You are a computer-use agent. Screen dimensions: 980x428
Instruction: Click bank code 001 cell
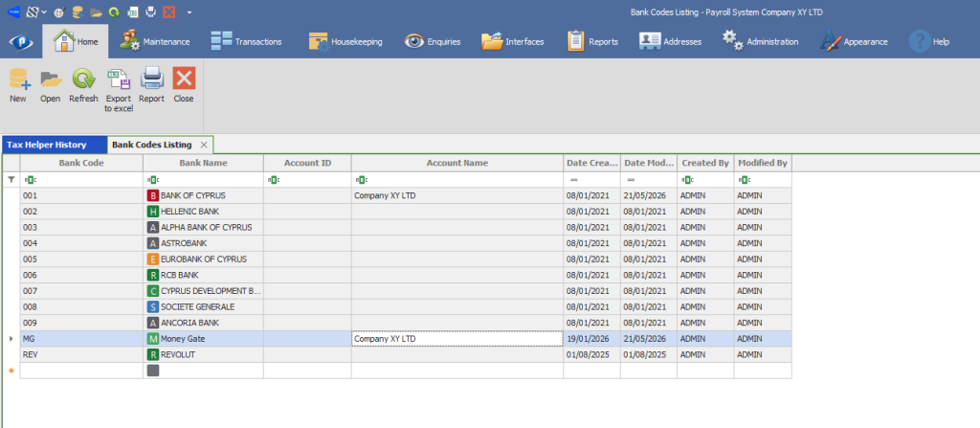81,195
